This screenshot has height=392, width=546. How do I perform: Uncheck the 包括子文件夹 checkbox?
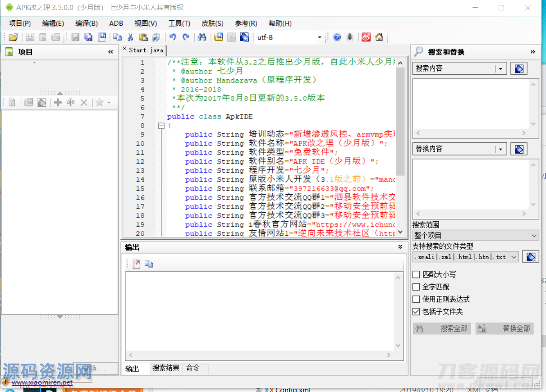point(417,312)
